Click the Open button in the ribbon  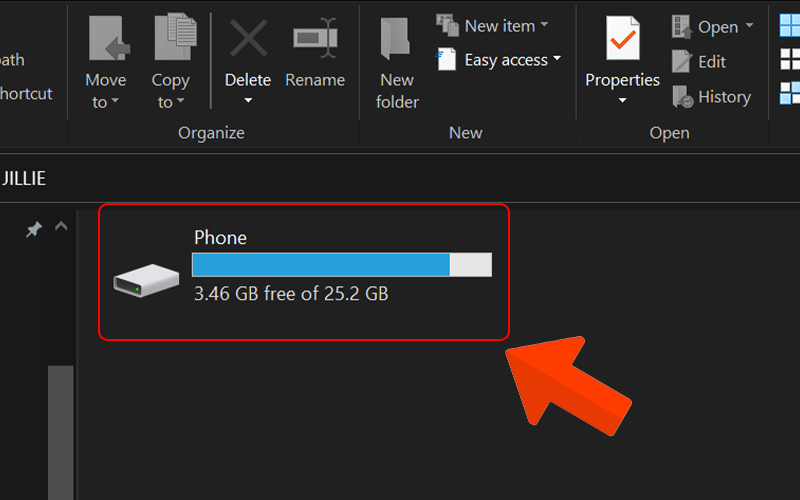711,27
